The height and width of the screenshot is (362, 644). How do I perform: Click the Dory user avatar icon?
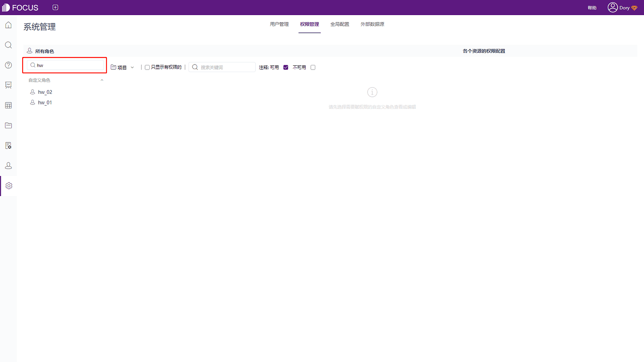613,8
